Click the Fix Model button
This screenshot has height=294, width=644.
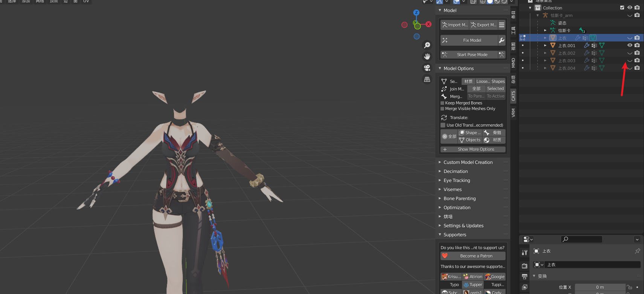[469, 40]
